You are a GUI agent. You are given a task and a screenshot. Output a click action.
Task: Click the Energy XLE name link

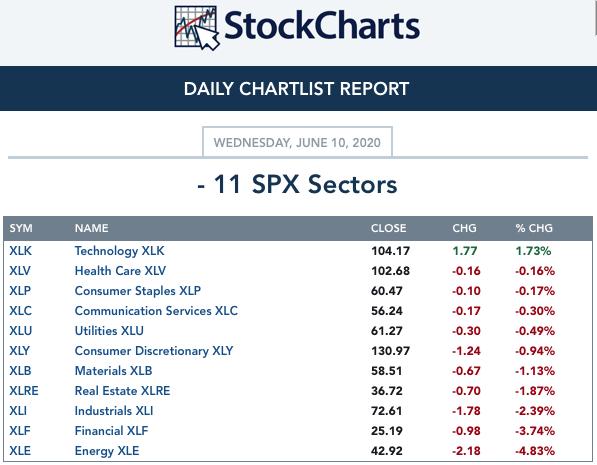tap(107, 451)
